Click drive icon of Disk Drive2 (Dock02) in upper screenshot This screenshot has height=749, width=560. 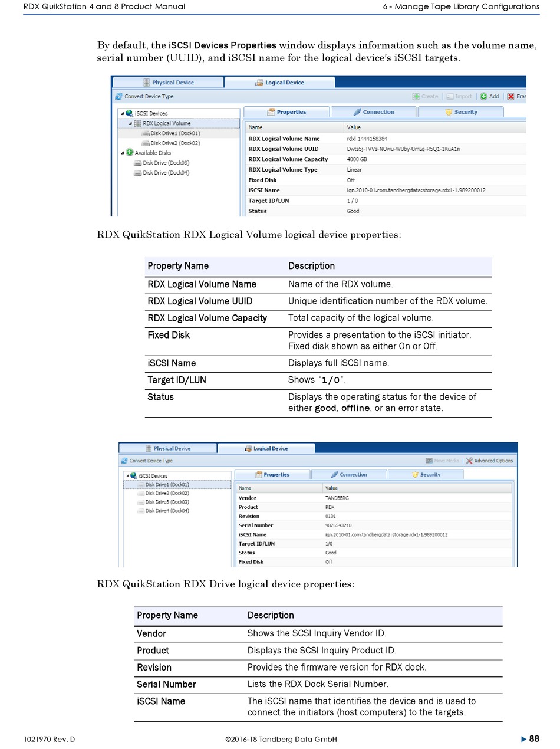pos(146,143)
